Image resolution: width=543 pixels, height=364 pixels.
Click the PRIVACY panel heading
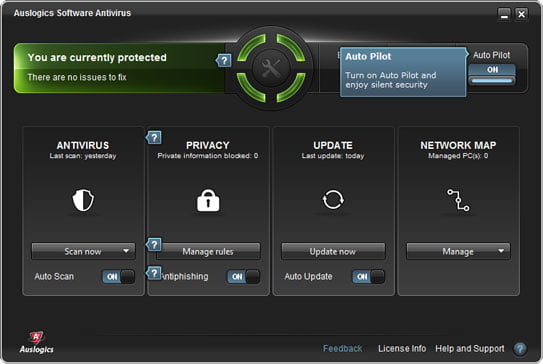tap(208, 145)
